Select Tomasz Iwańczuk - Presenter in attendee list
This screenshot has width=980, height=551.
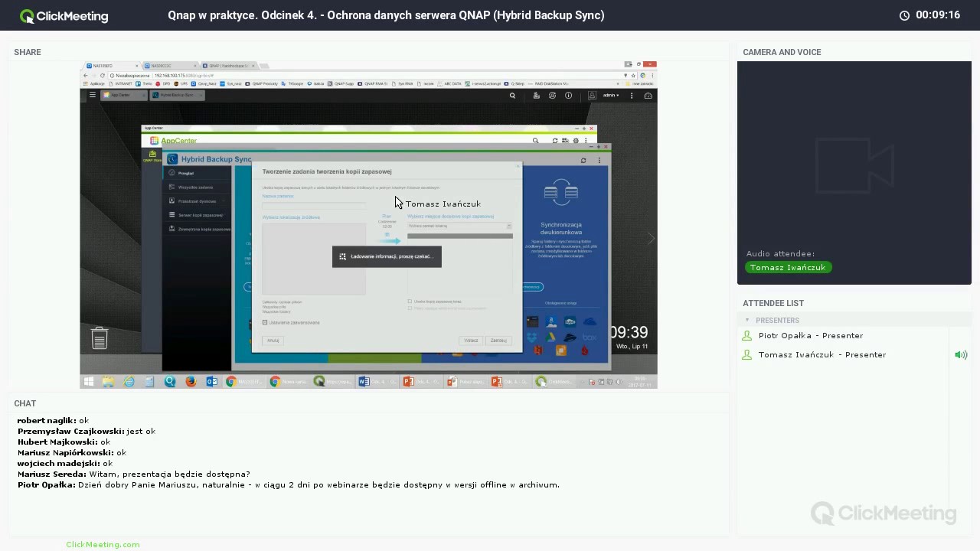point(822,354)
